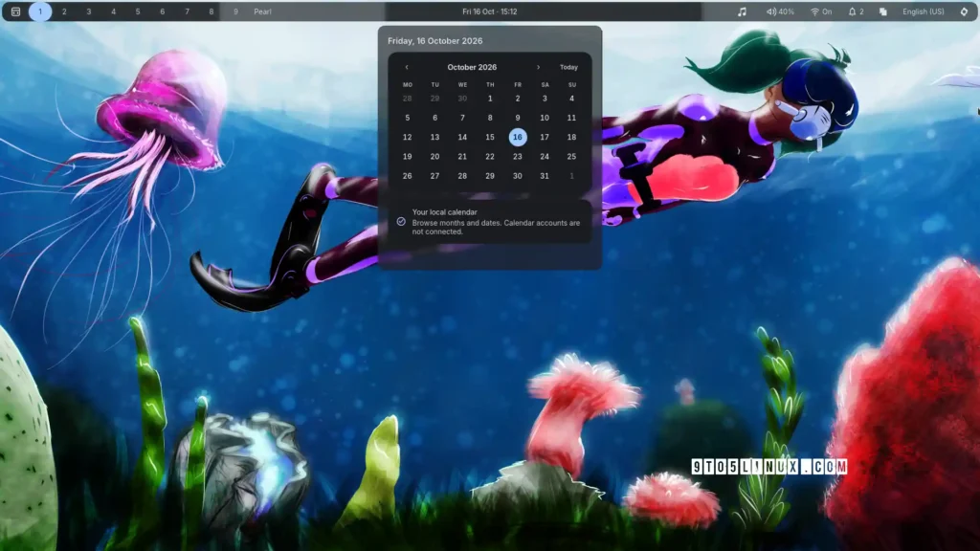Select date 17 in the calendar
The height and width of the screenshot is (551, 980).
tap(545, 137)
